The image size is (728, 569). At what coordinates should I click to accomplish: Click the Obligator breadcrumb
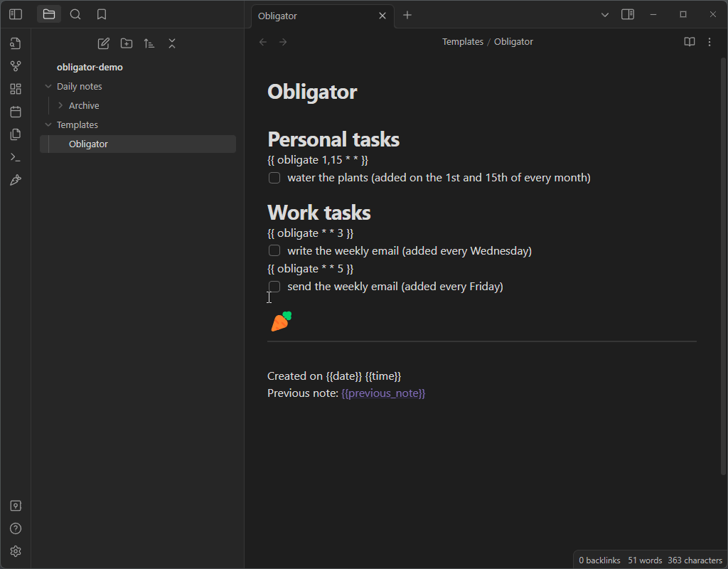[513, 42]
